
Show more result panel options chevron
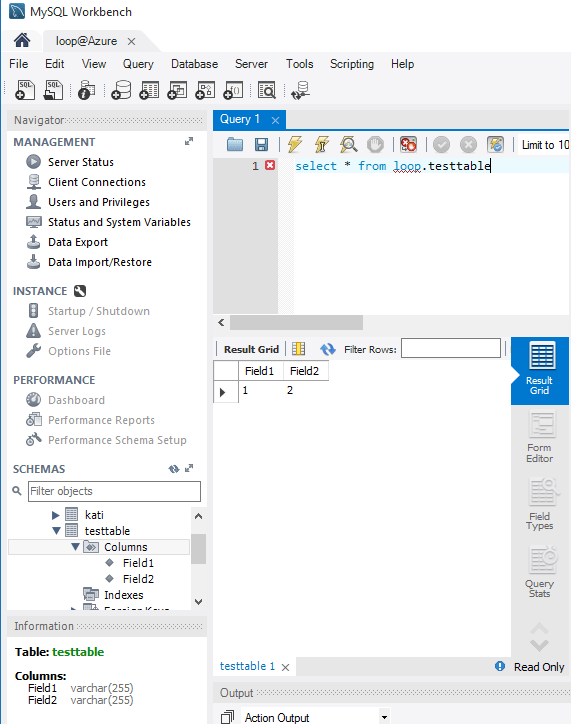coord(539,645)
